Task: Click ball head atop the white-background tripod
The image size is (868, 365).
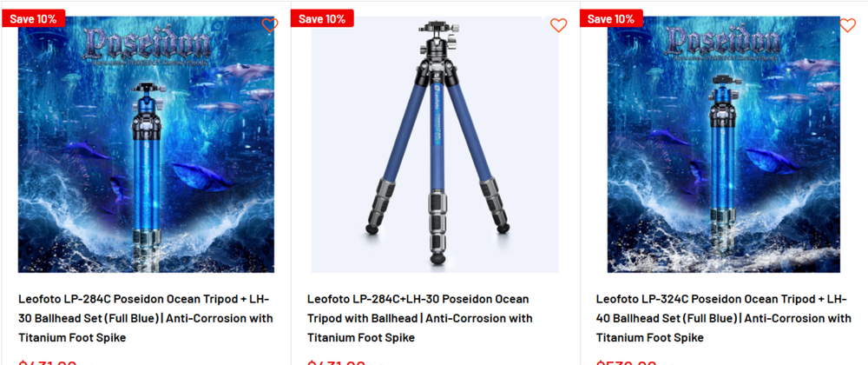Action: 437,42
